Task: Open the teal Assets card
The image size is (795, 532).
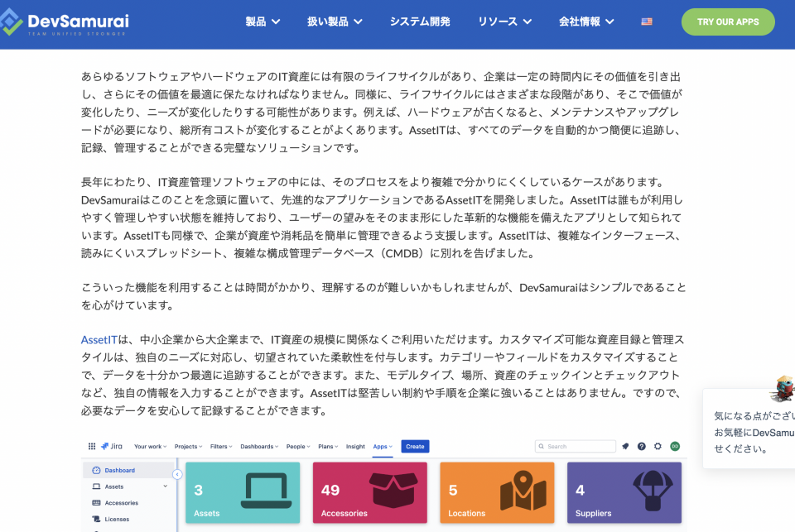Action: (x=243, y=492)
